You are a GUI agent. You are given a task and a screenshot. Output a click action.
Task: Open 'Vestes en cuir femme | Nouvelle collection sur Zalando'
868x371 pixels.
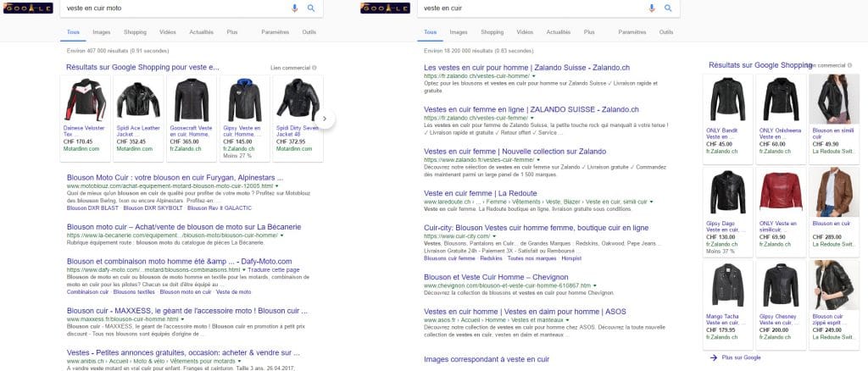515,151
